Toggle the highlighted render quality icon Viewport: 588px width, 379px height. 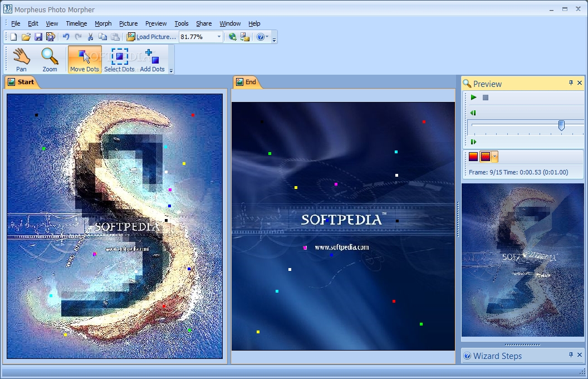(485, 157)
